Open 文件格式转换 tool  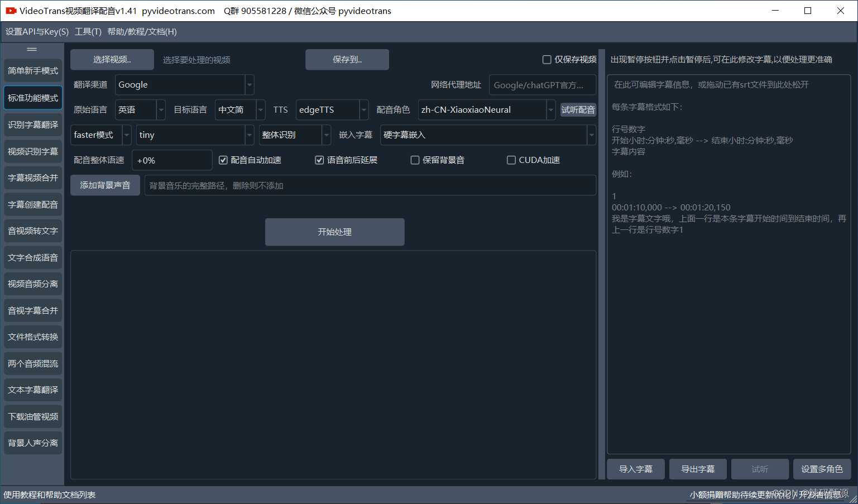33,337
